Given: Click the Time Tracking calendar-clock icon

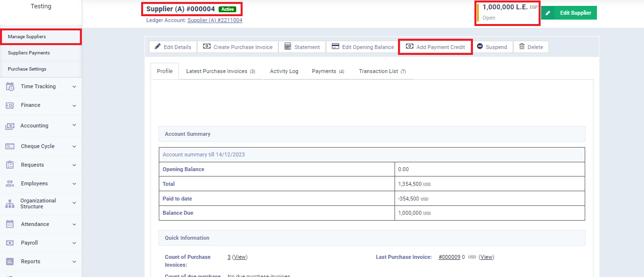Looking at the screenshot, I should click(x=10, y=87).
